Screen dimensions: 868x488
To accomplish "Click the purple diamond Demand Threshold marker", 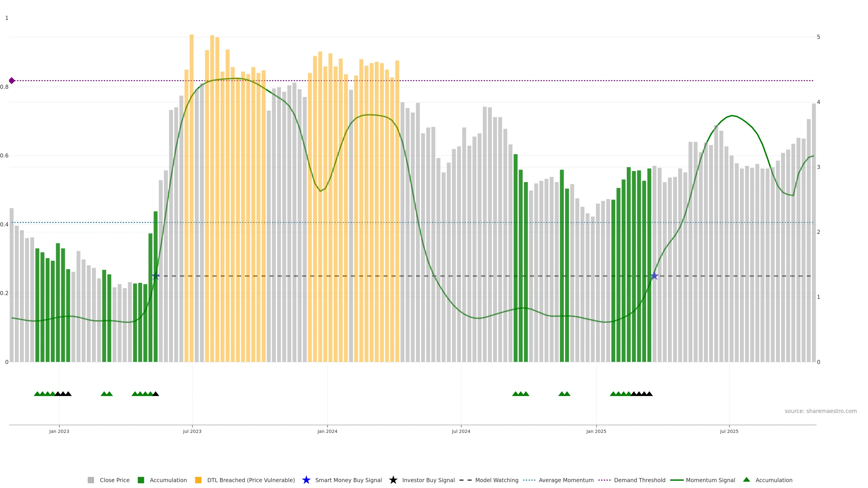I will (12, 80).
